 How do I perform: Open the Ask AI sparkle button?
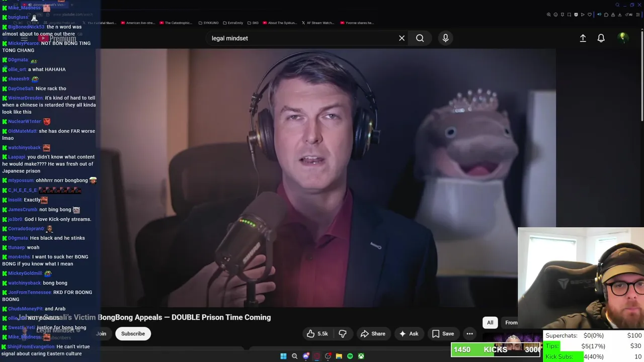click(409, 333)
